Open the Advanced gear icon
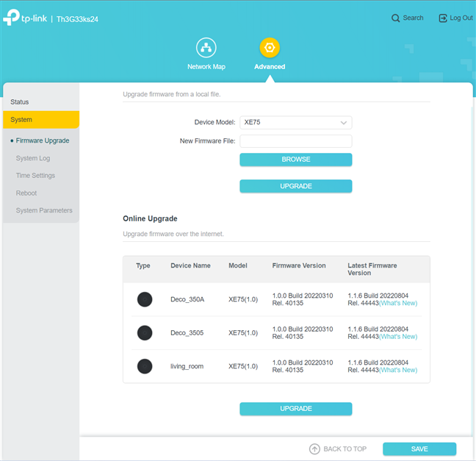The height and width of the screenshot is (461, 476). [270, 48]
